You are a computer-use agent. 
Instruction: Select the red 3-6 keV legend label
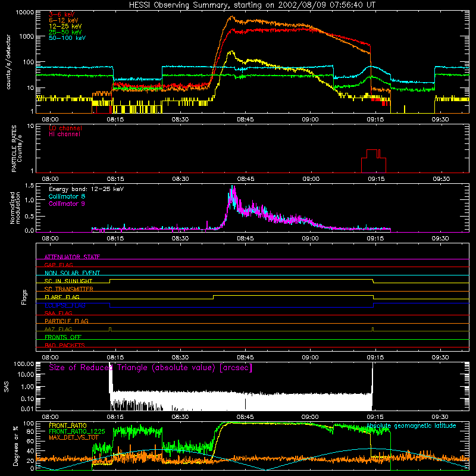(61, 14)
